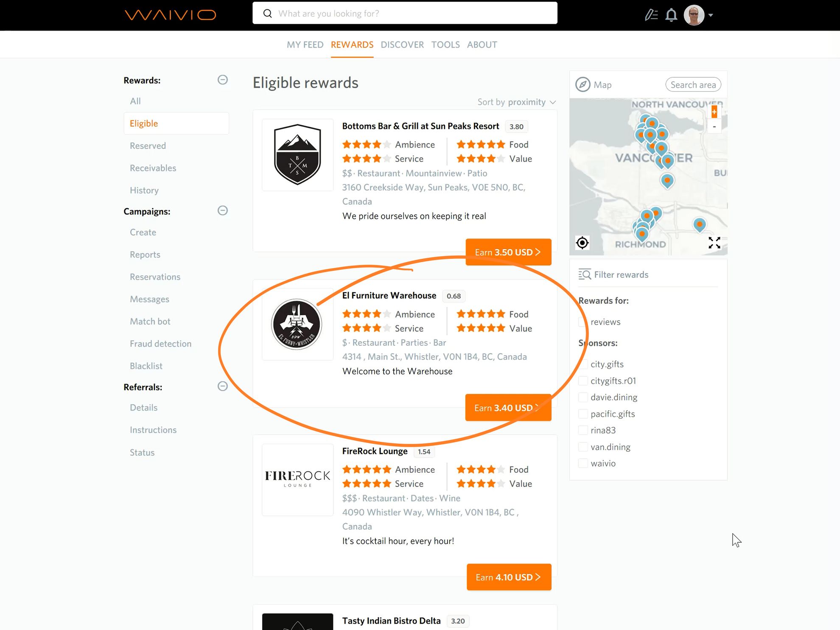Click the Filter rewards icon
This screenshot has width=840, height=630.
pyautogui.click(x=585, y=274)
